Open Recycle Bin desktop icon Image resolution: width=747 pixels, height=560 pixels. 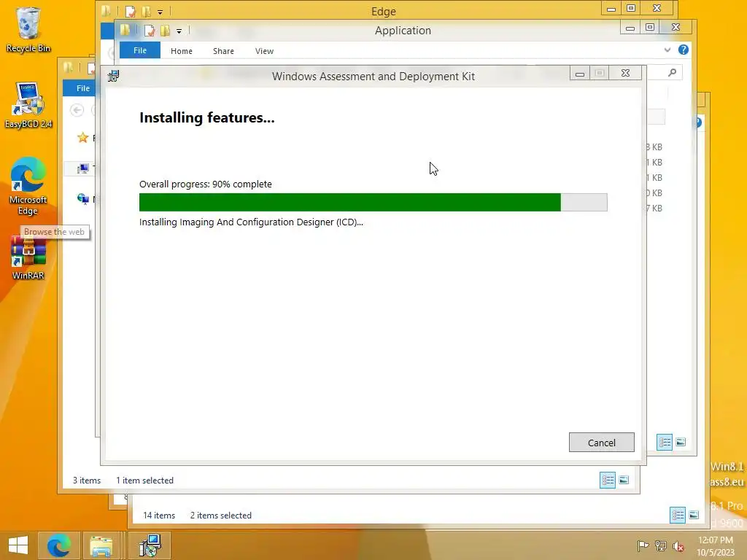coord(28,29)
